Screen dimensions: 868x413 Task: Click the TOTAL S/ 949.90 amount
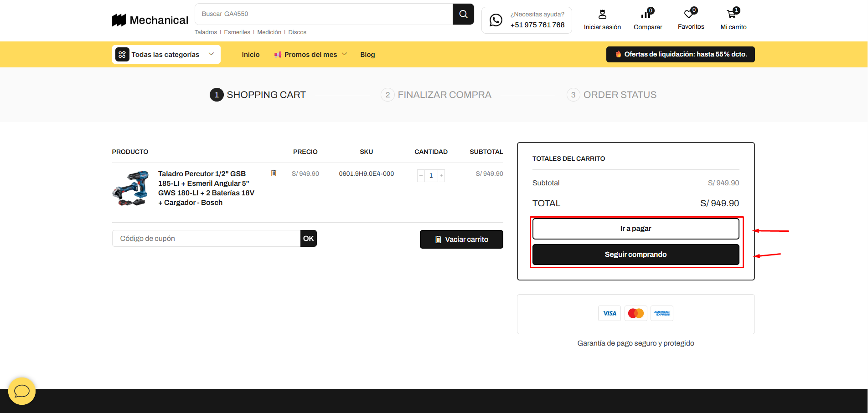pos(719,204)
